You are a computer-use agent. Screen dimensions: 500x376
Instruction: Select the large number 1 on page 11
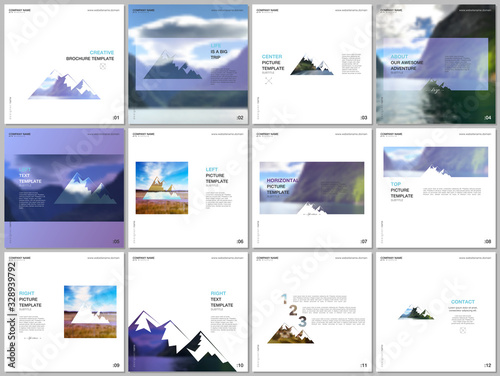(284, 298)
